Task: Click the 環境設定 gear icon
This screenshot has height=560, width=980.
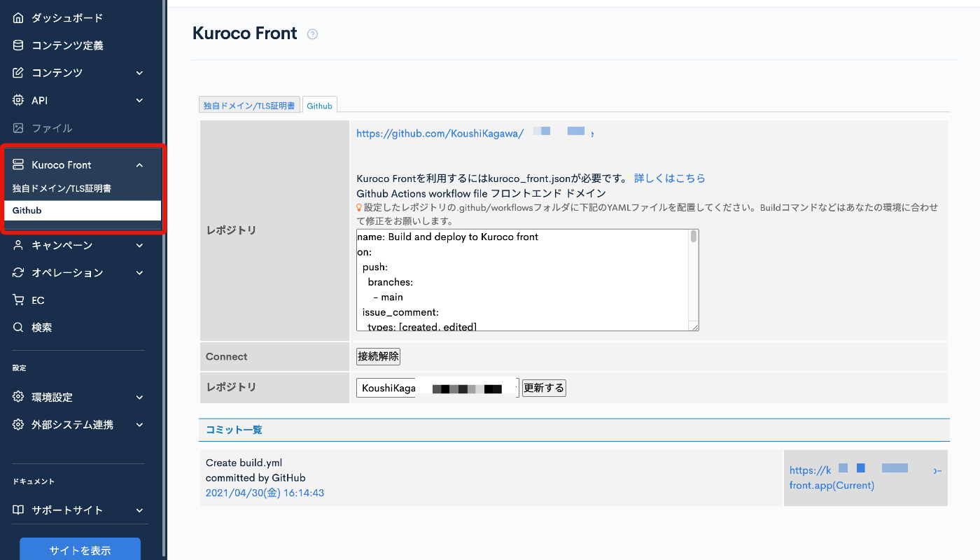Action: click(18, 397)
